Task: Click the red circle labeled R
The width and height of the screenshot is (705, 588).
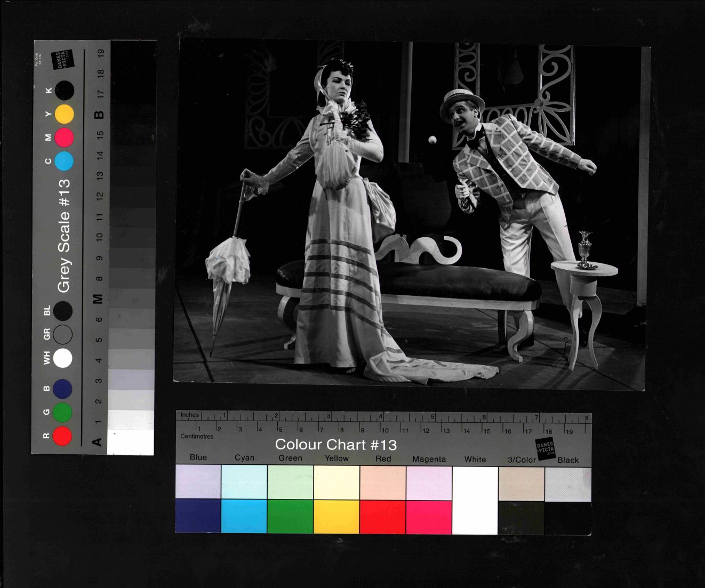Action: tap(62, 436)
